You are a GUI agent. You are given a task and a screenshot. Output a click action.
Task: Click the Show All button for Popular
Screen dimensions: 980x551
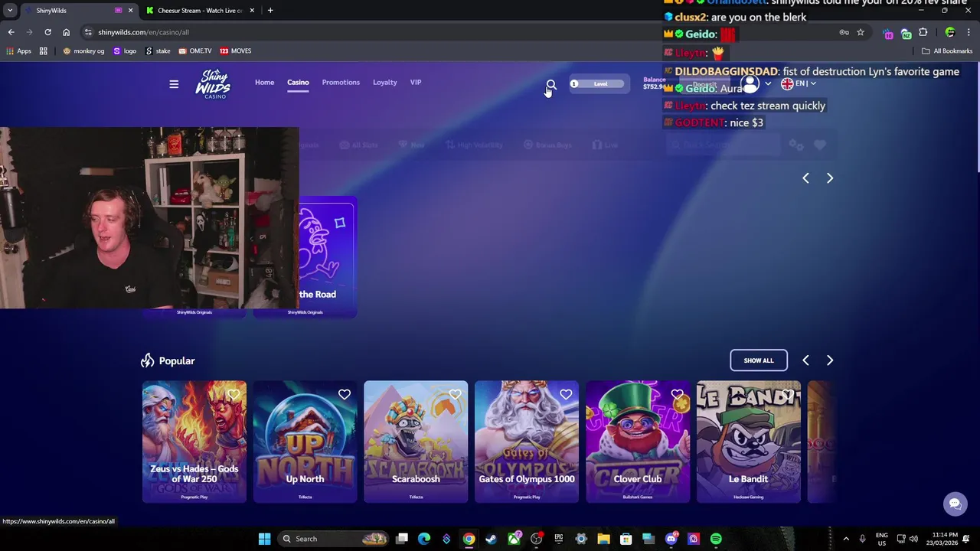[759, 360]
